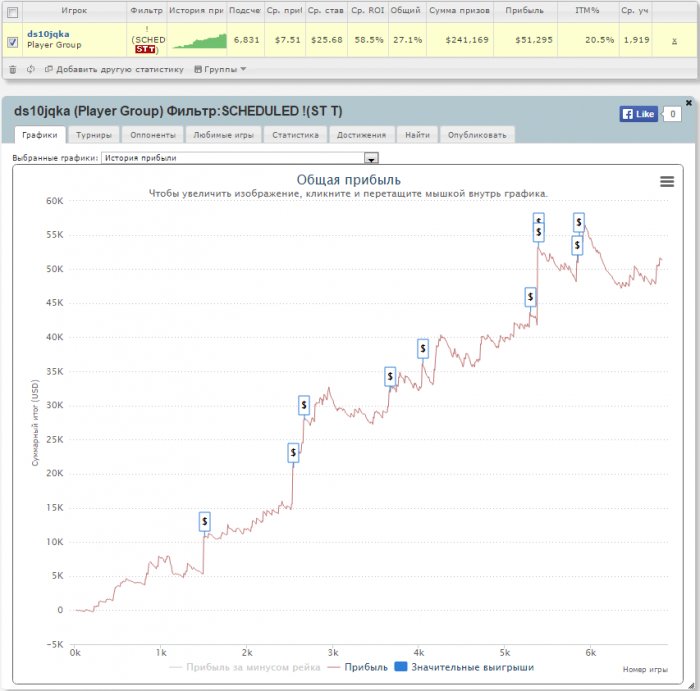This screenshot has height=691, width=700.
Task: Open the profit history mini chart thumbnail
Action: pyautogui.click(x=200, y=40)
